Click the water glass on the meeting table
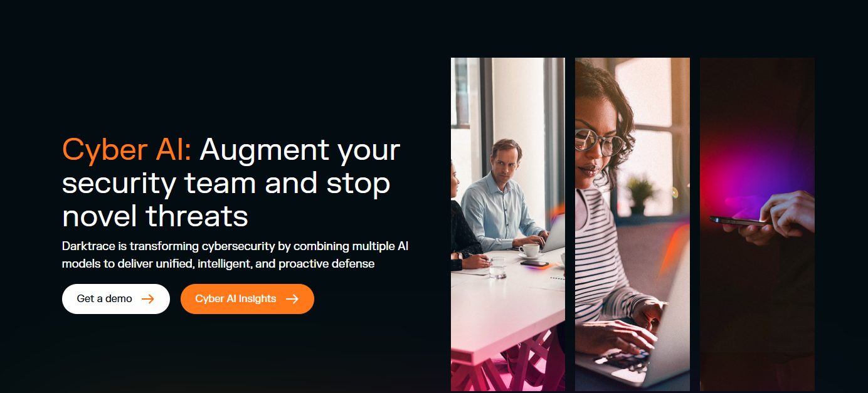 point(497,267)
